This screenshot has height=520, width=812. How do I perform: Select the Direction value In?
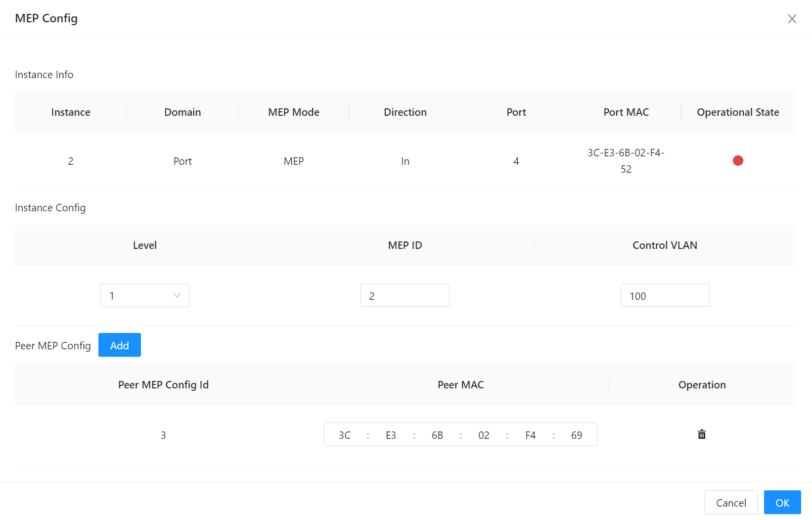(x=405, y=160)
